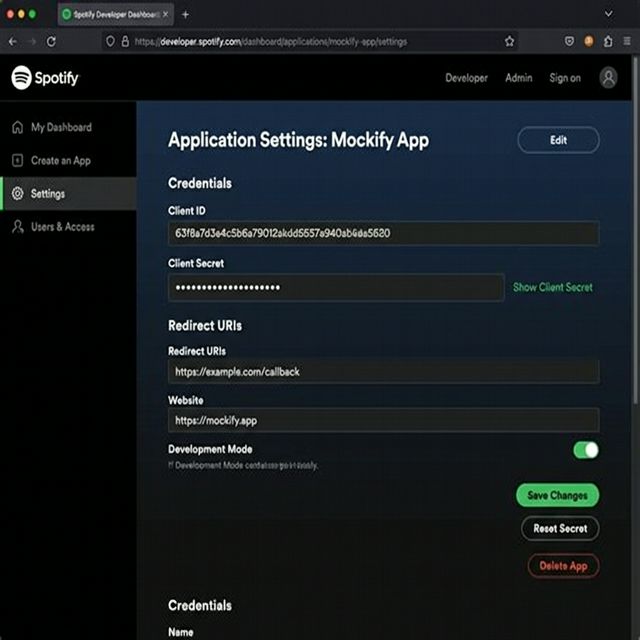Click the Create an App plus icon
This screenshot has width=640, height=640.
coord(17,161)
